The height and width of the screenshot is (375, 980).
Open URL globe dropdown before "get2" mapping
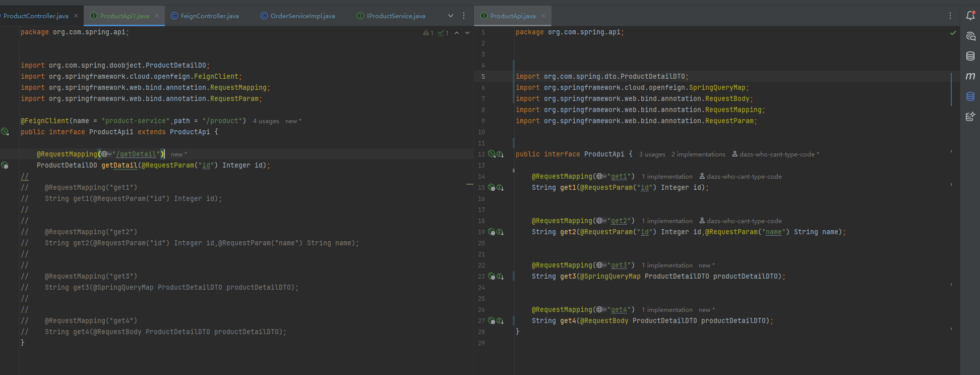(601, 221)
